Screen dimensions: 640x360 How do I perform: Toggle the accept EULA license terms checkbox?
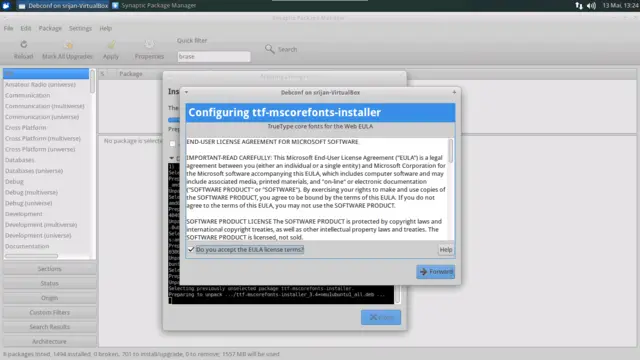point(191,249)
